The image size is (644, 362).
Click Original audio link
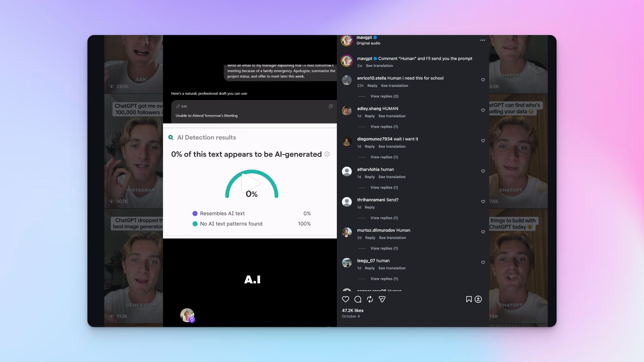(x=368, y=43)
